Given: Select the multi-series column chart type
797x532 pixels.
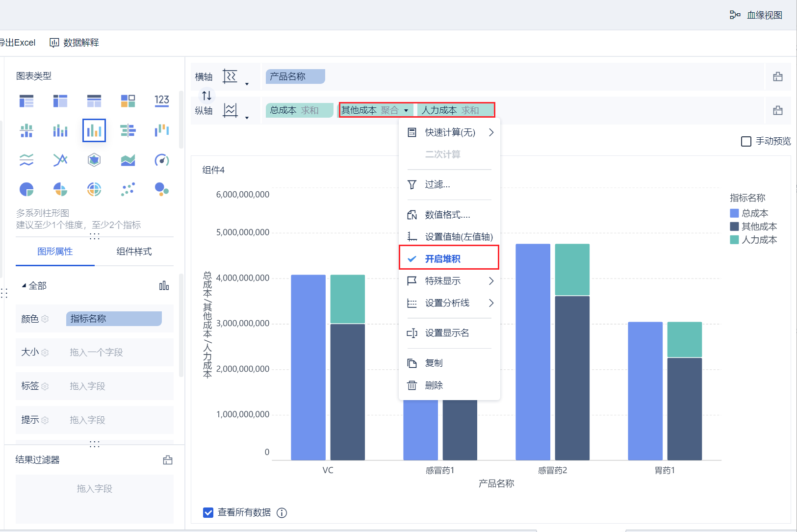Looking at the screenshot, I should coord(94,130).
